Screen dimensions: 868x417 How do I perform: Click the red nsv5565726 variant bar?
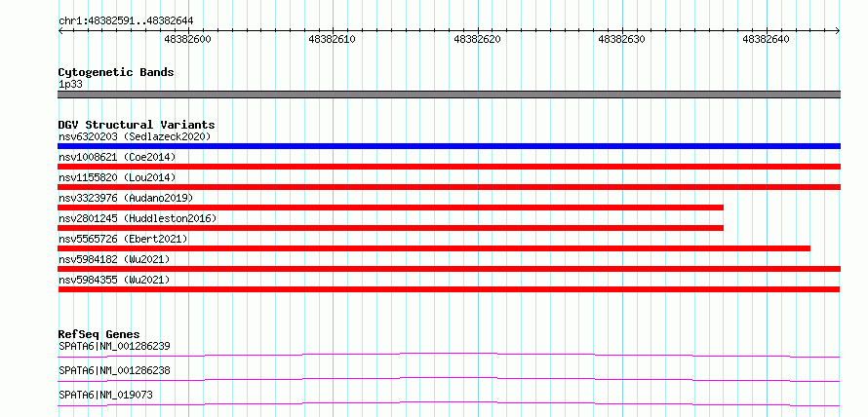coord(434,248)
